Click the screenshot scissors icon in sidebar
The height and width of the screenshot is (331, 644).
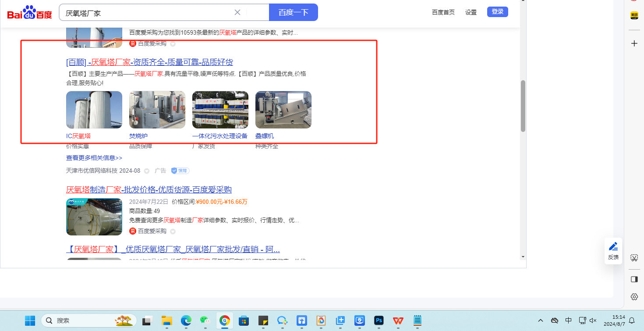(x=634, y=257)
